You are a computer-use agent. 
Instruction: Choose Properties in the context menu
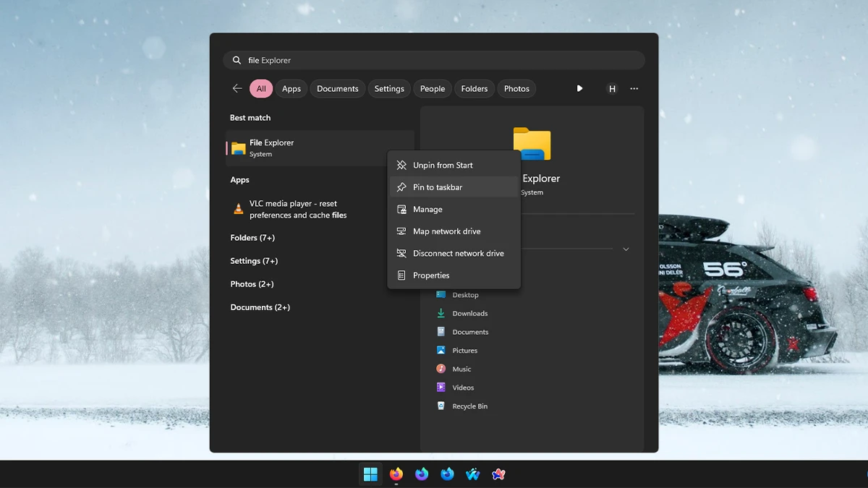454,275
